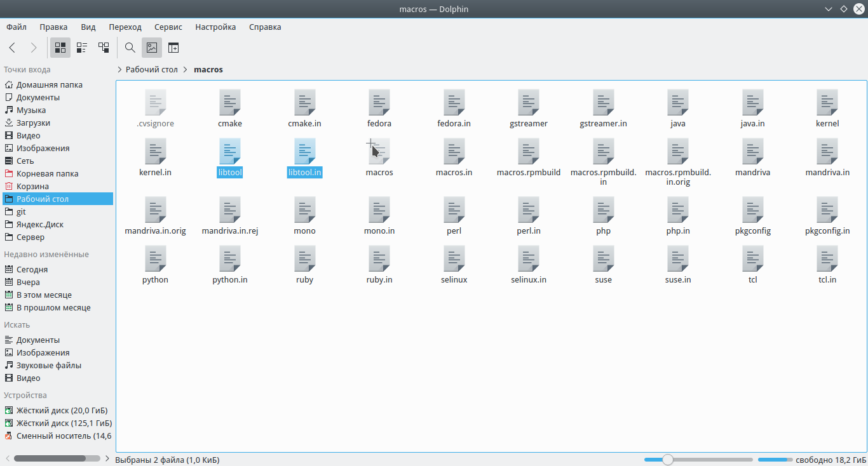The height and width of the screenshot is (466, 868).
Task: Switch to Compact view mode
Action: (x=82, y=48)
